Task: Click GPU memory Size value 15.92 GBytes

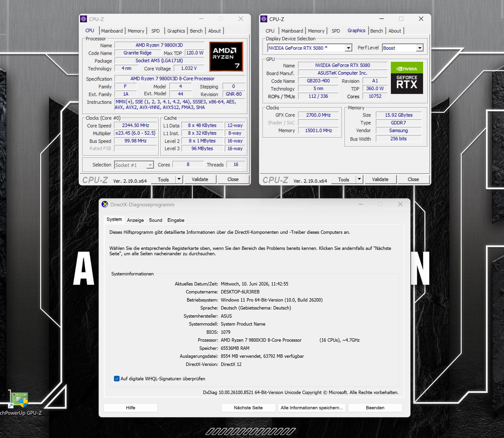Action: [x=399, y=115]
